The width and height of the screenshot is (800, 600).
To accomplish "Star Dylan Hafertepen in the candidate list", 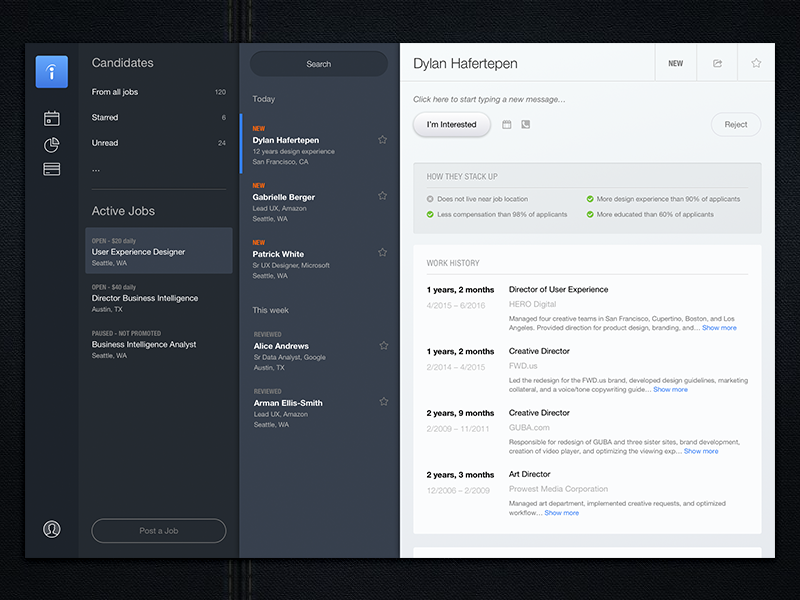I will [x=382, y=140].
